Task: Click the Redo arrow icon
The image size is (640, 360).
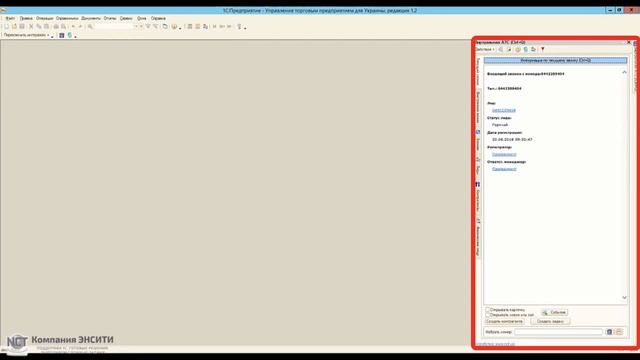Action: coord(80,27)
